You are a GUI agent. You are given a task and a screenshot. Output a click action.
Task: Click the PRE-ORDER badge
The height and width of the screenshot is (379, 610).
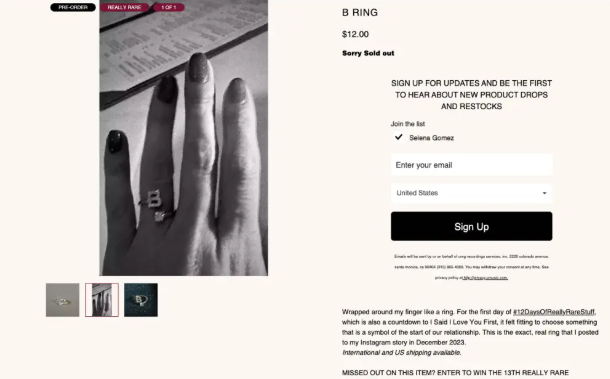point(73,7)
